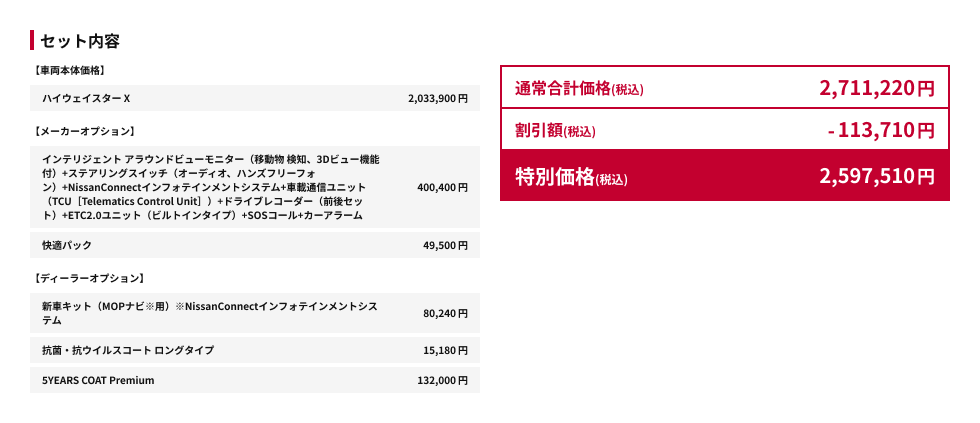Screen dimensions: 980x423
Task: Select the インテリジェント アラウンドビューモニター option description
Action: [210, 187]
